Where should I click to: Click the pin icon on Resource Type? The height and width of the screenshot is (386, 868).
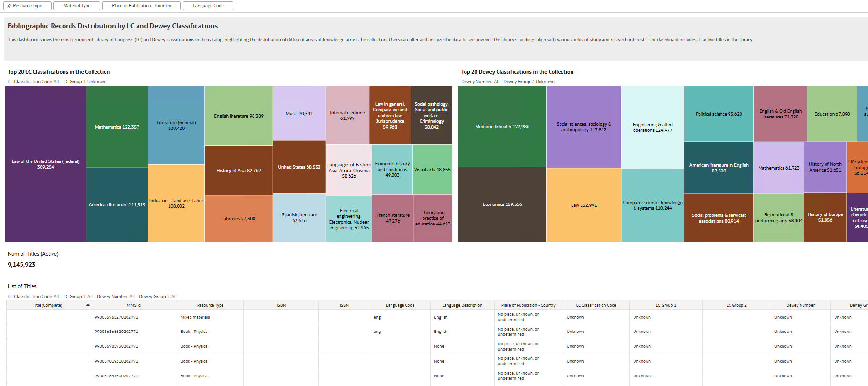(x=9, y=6)
